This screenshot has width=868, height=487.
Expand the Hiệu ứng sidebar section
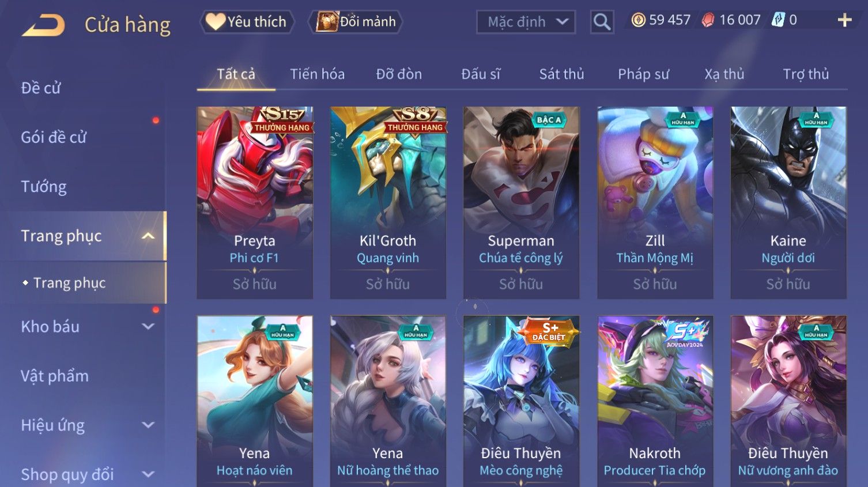(x=148, y=425)
